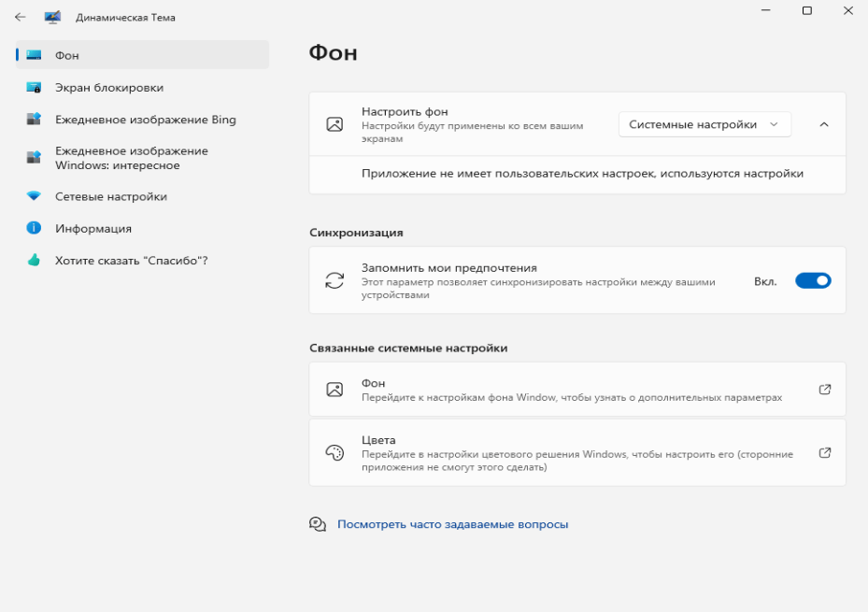Click the Вкл. label text
Image resolution: width=868 pixels, height=612 pixels.
765,281
